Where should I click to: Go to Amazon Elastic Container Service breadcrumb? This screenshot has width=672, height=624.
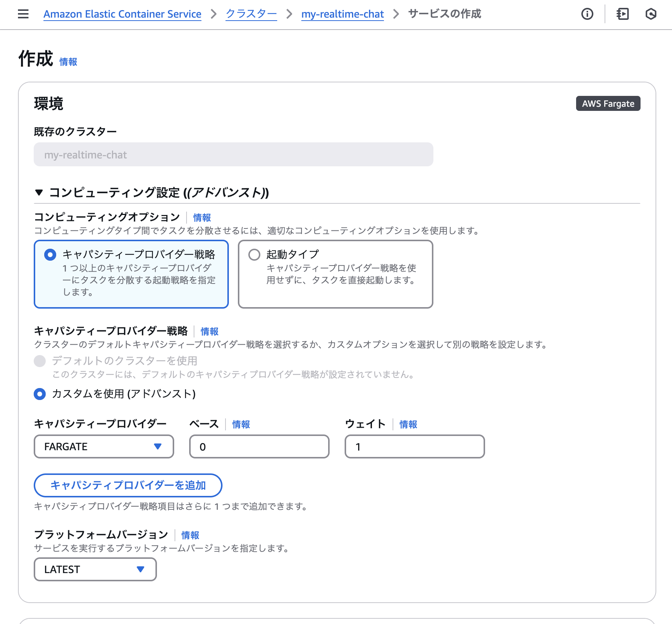(x=122, y=14)
